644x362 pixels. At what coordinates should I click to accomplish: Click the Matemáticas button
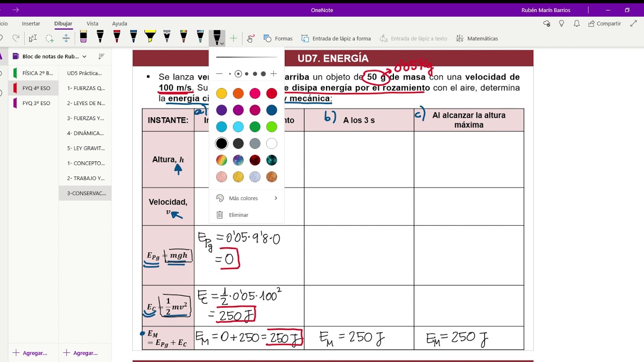coord(477,38)
